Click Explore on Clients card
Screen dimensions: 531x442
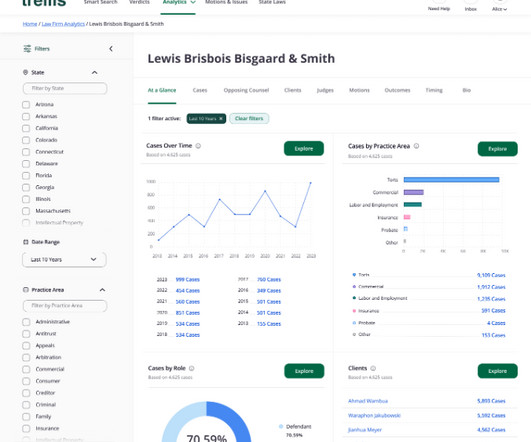497,371
